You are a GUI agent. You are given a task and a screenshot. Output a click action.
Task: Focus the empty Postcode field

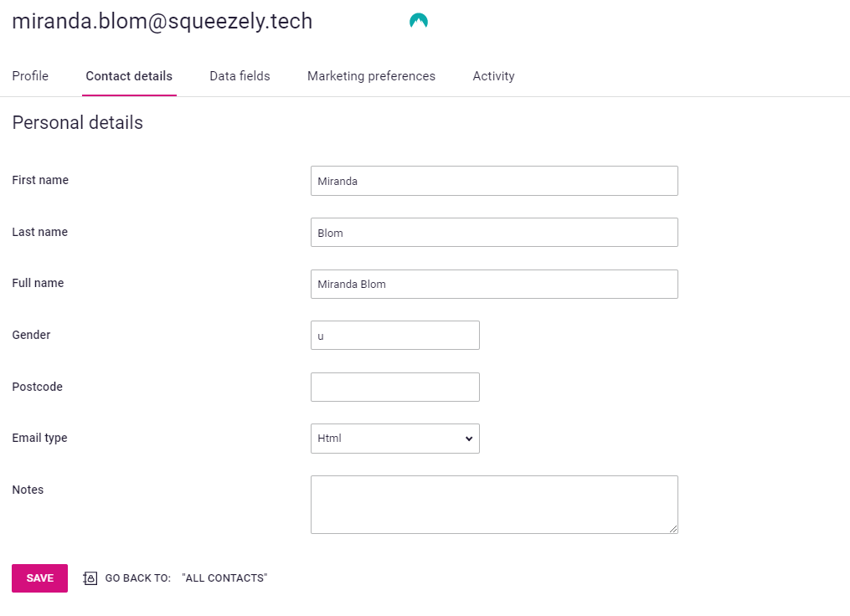(395, 387)
